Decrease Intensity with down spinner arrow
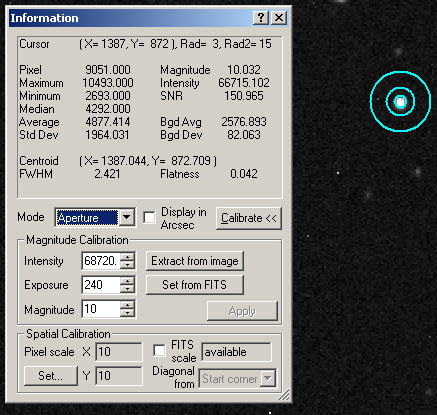This screenshot has width=437, height=415. point(127,265)
